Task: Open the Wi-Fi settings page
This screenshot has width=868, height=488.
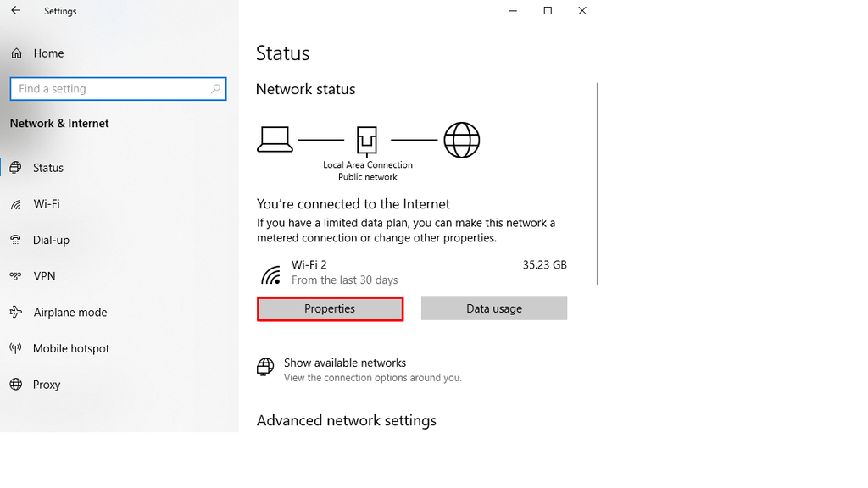Action: 46,203
